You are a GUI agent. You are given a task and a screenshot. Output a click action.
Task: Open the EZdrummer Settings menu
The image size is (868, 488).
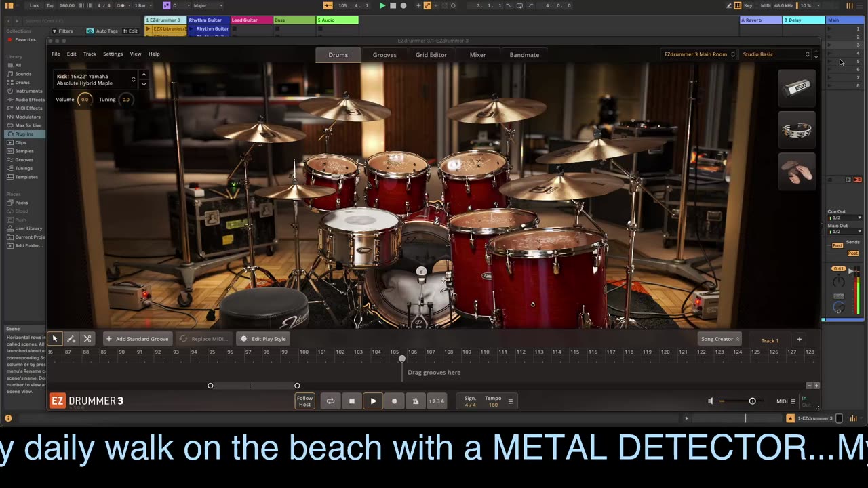[x=113, y=54]
